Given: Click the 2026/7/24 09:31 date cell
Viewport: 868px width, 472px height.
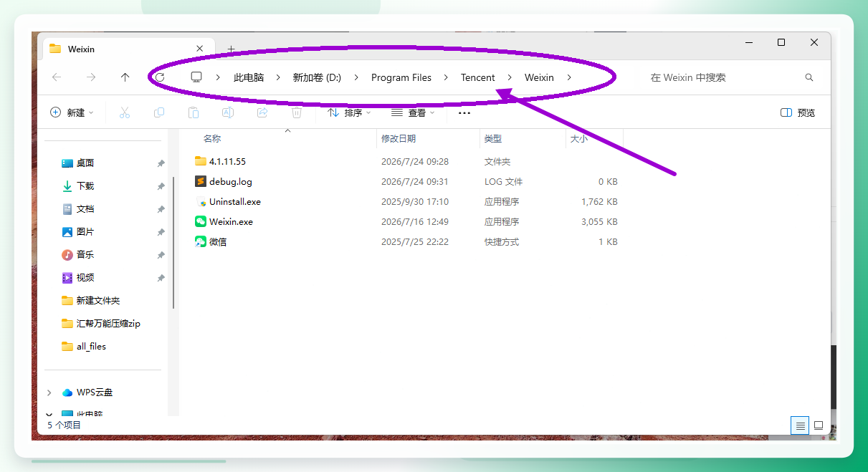Looking at the screenshot, I should pyautogui.click(x=415, y=181).
